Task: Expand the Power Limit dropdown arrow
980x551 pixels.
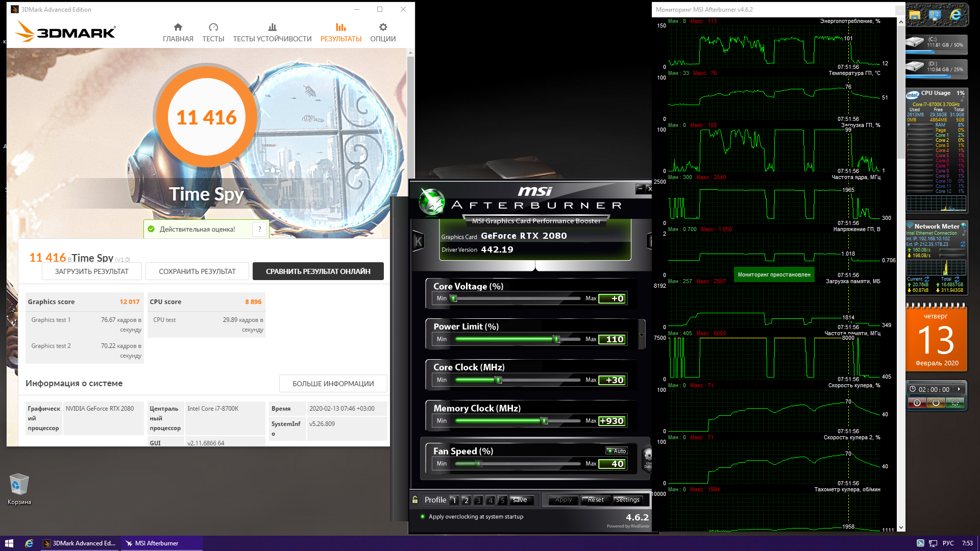Action: [642, 335]
